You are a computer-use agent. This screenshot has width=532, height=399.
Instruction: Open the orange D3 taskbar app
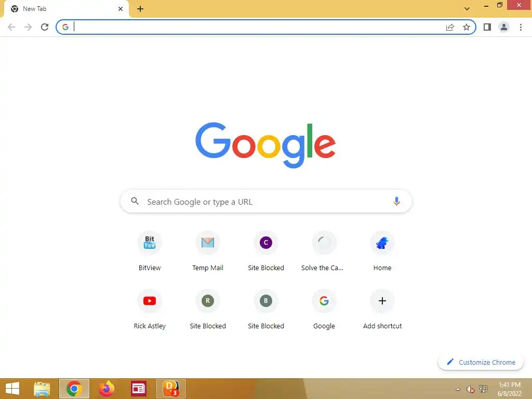[x=171, y=389]
